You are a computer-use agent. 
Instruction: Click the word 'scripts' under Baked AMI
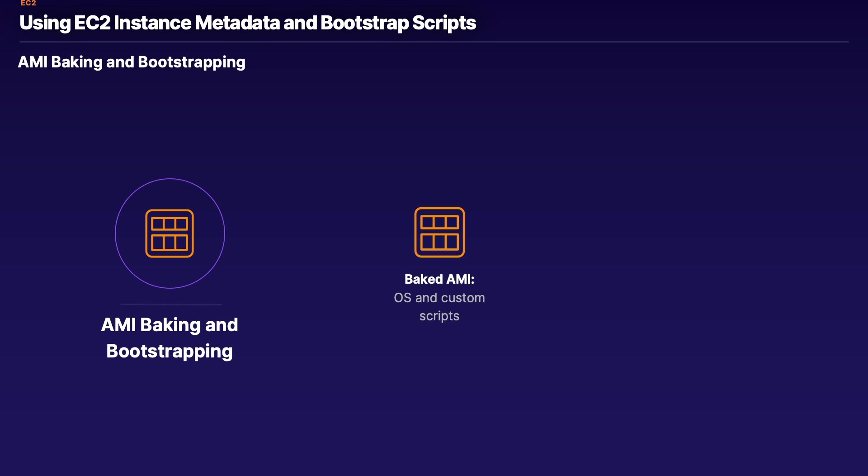[x=439, y=316]
